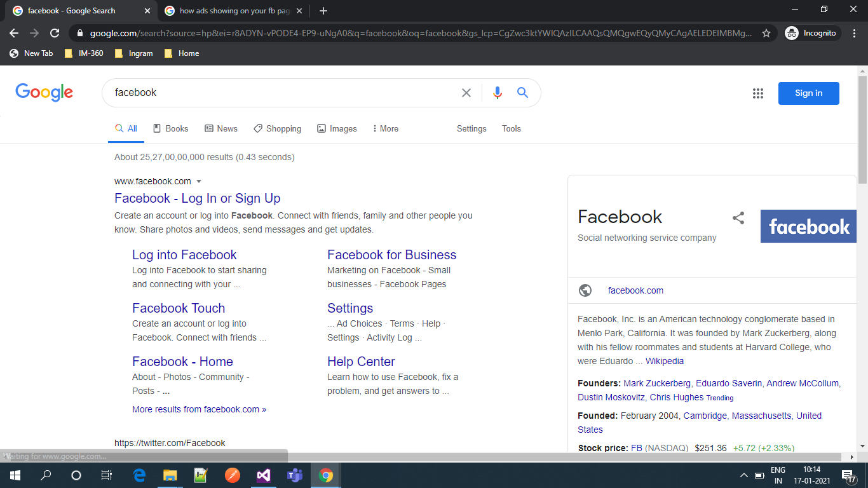
Task: Open Windows taskbar search
Action: click(x=46, y=475)
